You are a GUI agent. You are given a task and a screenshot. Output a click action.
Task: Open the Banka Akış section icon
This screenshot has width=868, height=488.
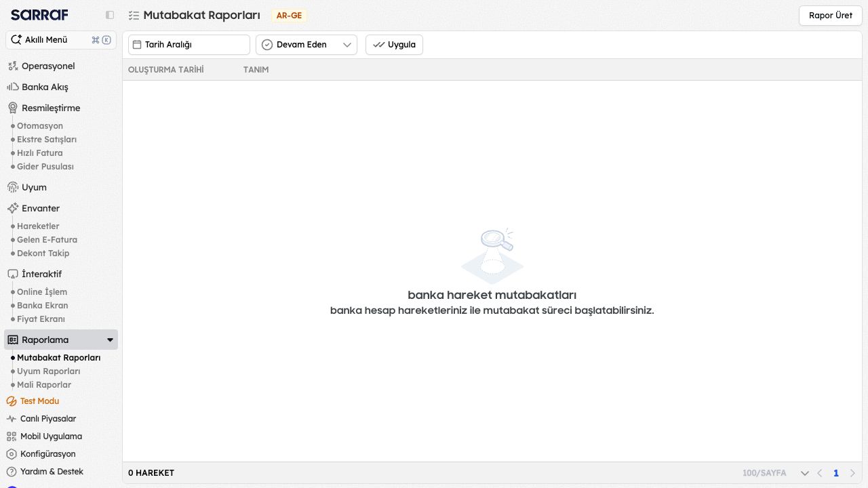[13, 87]
